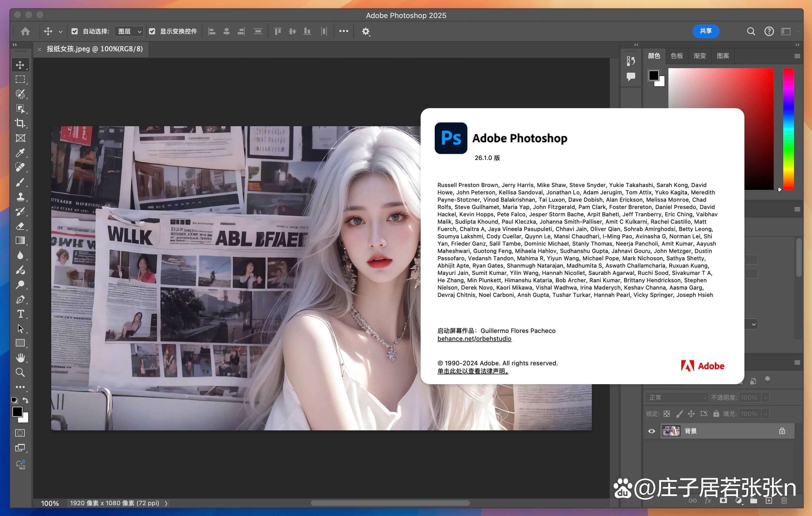Viewport: 812px width, 516px height.
Task: Click the foreground color swatch in color panel
Action: tap(653, 75)
